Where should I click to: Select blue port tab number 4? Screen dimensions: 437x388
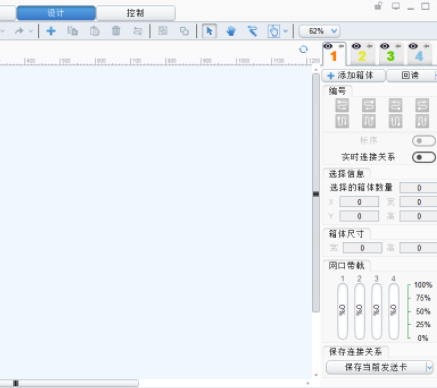pyautogui.click(x=419, y=56)
